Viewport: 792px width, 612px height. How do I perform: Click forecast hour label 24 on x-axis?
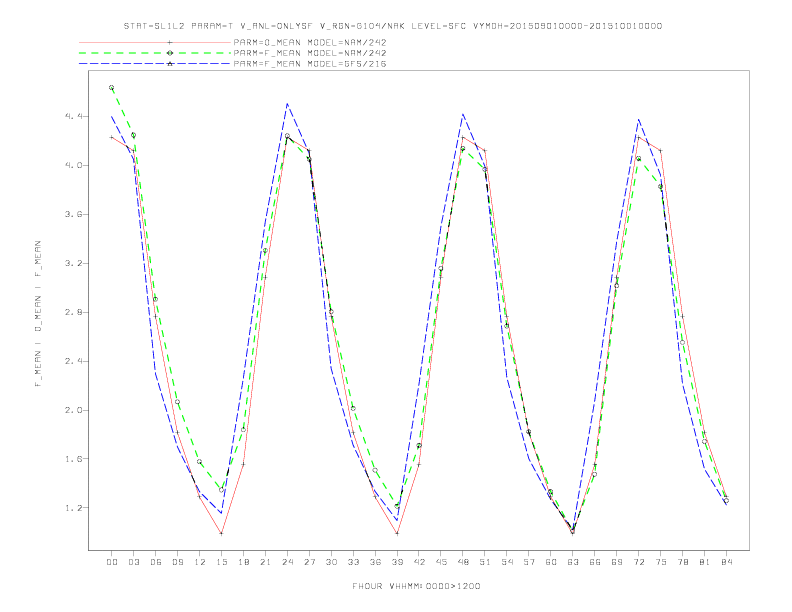pos(287,562)
